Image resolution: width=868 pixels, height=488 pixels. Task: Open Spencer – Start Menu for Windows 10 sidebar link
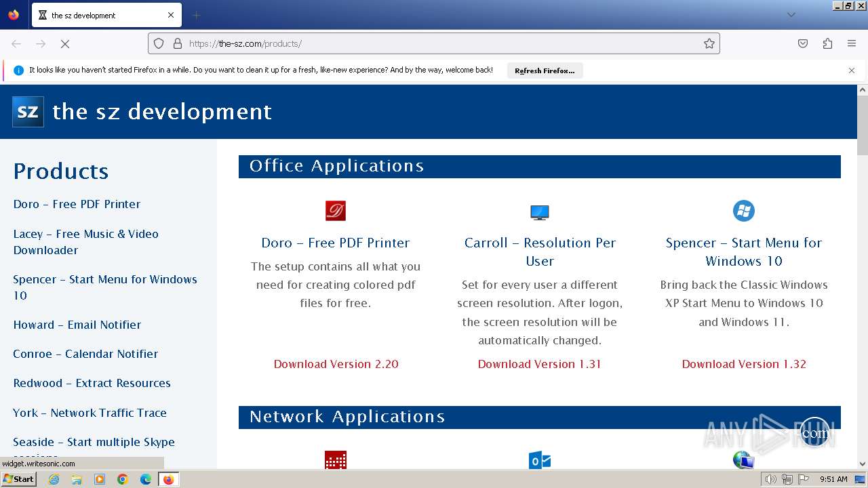(x=105, y=287)
